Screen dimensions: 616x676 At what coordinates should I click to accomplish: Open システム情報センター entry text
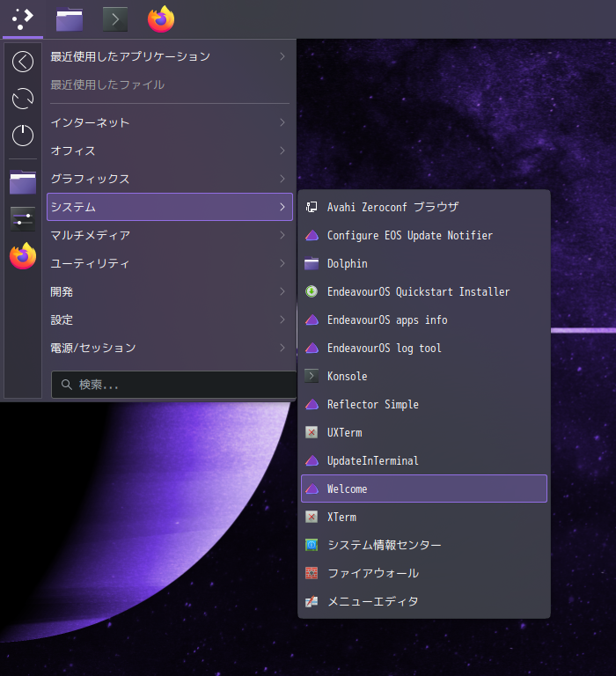(x=384, y=545)
